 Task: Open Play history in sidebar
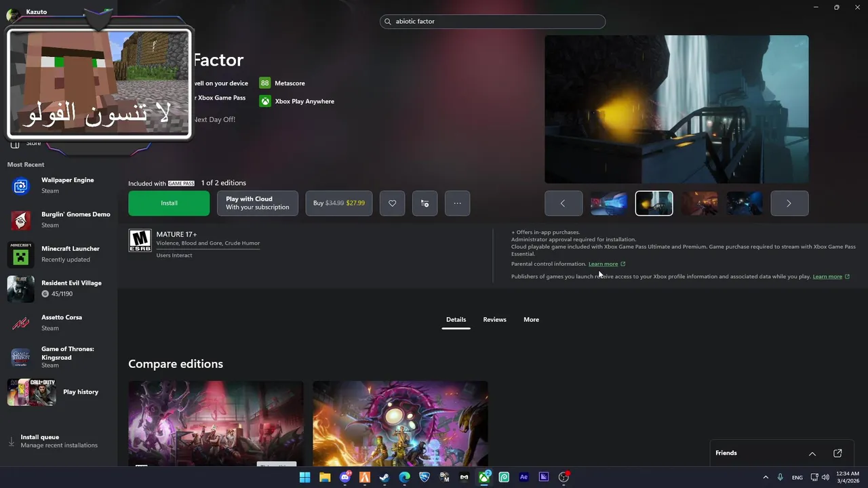pyautogui.click(x=59, y=392)
